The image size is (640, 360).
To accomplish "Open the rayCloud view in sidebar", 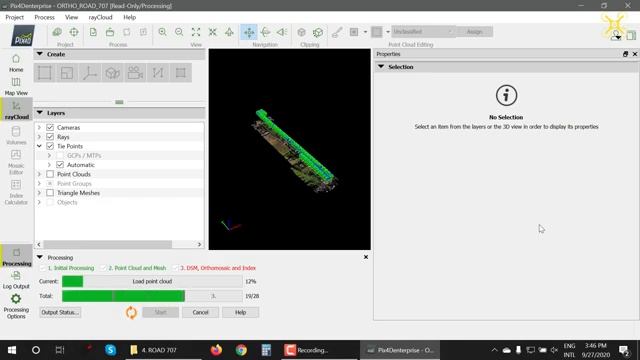I will [16, 110].
